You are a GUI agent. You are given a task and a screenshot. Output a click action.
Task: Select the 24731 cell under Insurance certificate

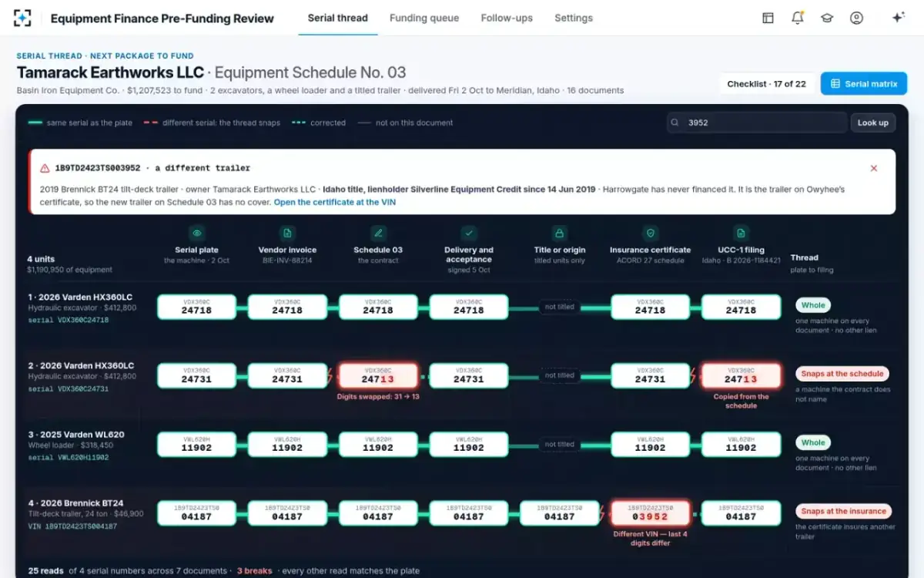point(650,375)
